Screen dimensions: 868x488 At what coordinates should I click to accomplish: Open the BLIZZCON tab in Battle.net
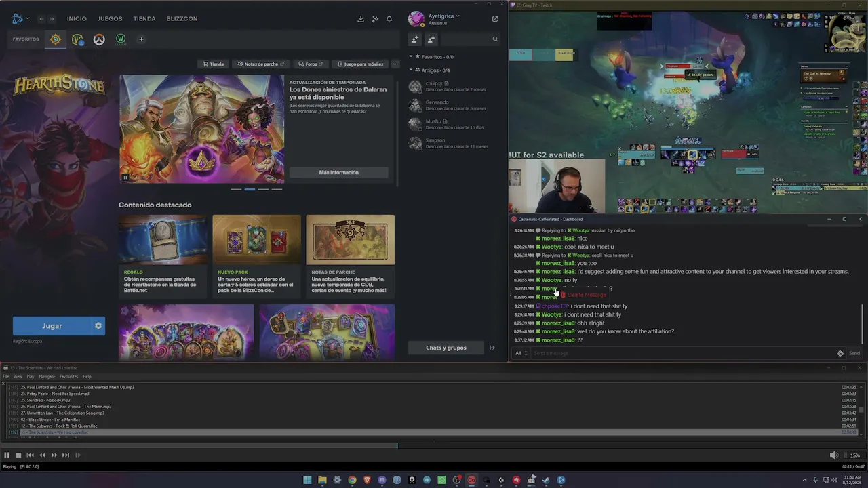pyautogui.click(x=182, y=19)
